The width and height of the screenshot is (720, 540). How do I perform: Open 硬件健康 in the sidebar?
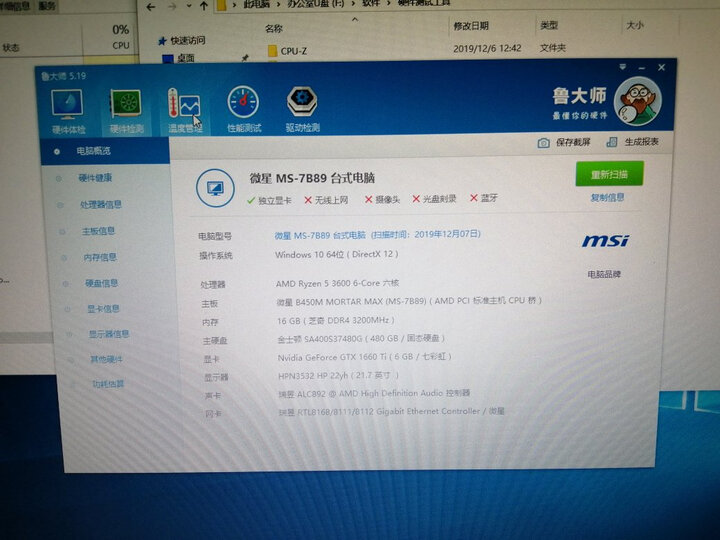click(x=95, y=178)
